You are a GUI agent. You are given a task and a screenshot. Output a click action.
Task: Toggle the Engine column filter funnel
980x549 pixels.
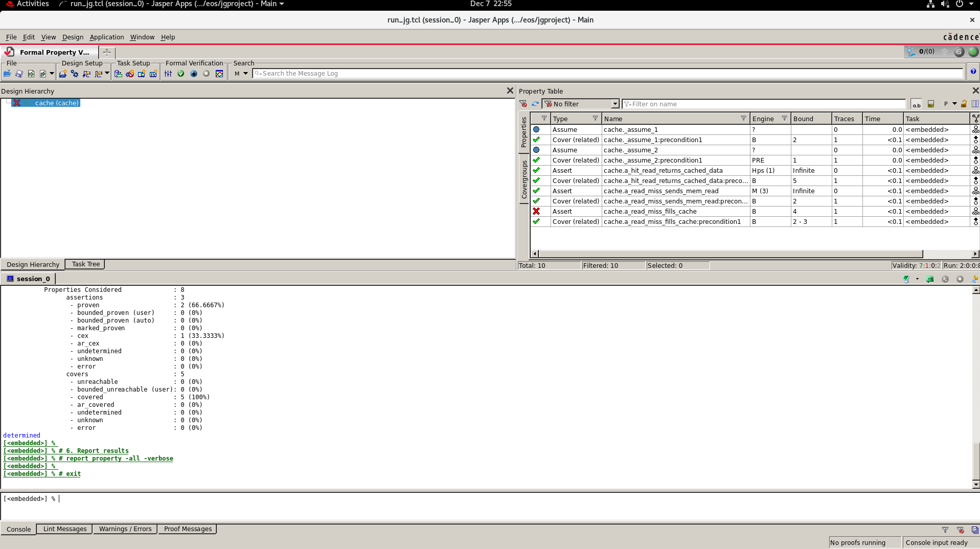tap(784, 119)
